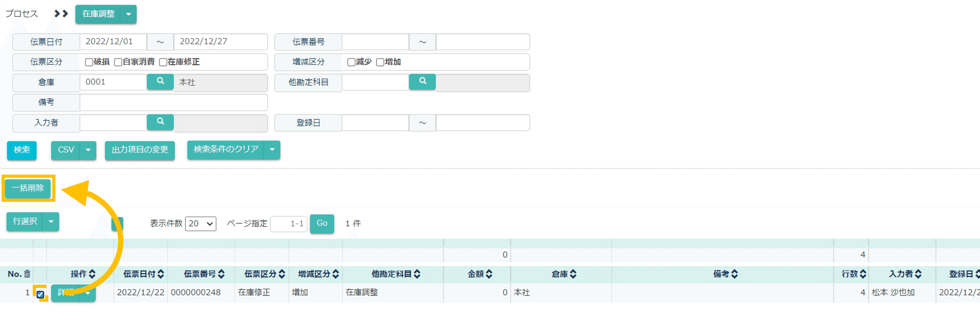Sort by 伝票番号 column arrows

[221, 274]
